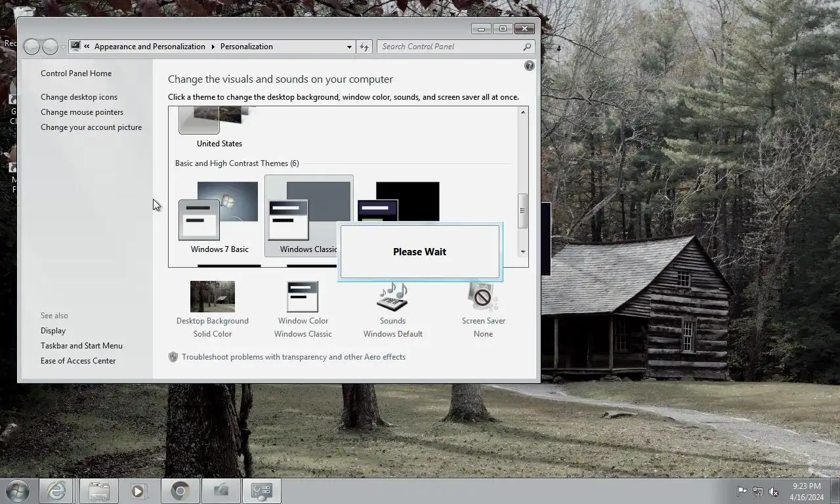Open the dropdown arrow after Appearance and Personalization

213,47
